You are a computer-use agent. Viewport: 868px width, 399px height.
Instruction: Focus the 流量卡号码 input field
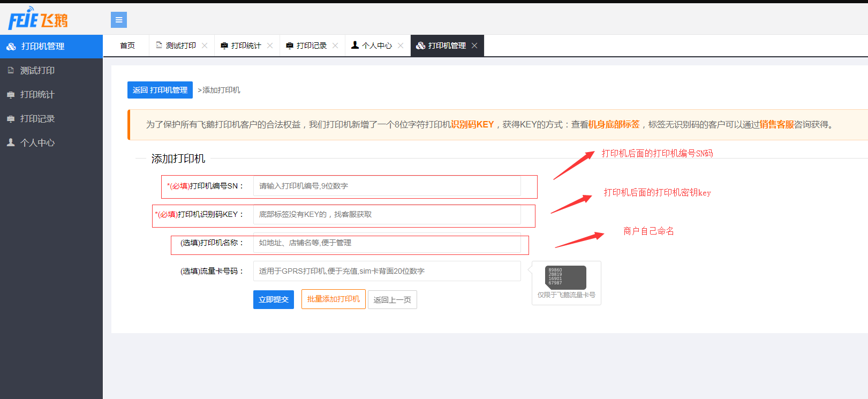[x=387, y=271]
